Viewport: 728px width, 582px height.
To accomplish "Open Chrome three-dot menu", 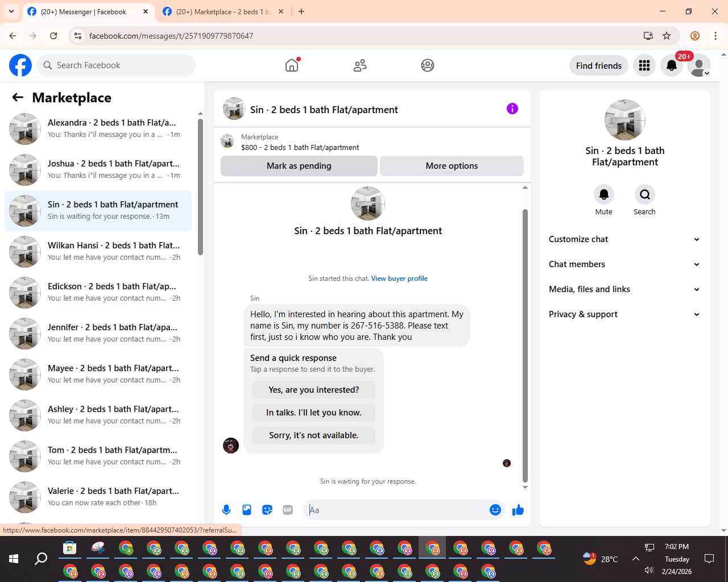I will 715,36.
